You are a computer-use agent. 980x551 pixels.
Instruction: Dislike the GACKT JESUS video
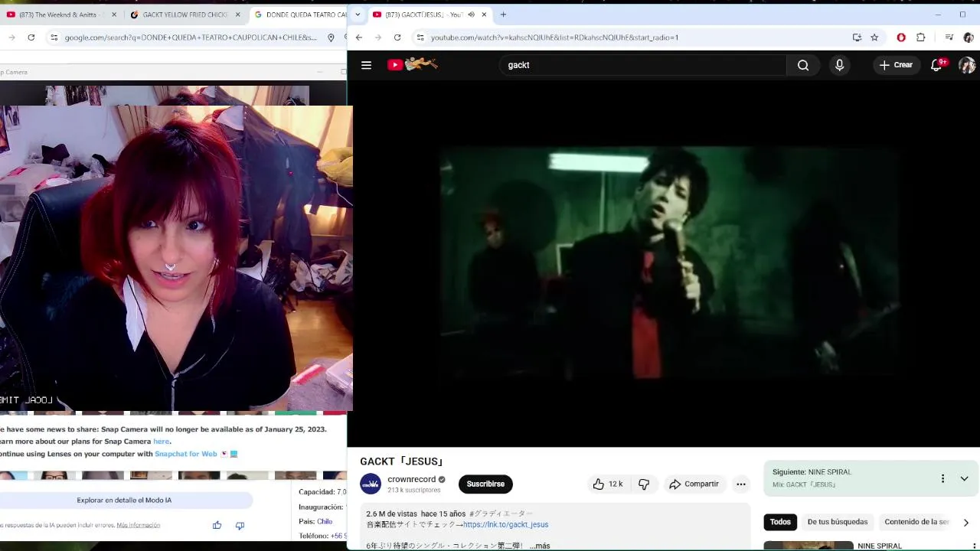[644, 484]
